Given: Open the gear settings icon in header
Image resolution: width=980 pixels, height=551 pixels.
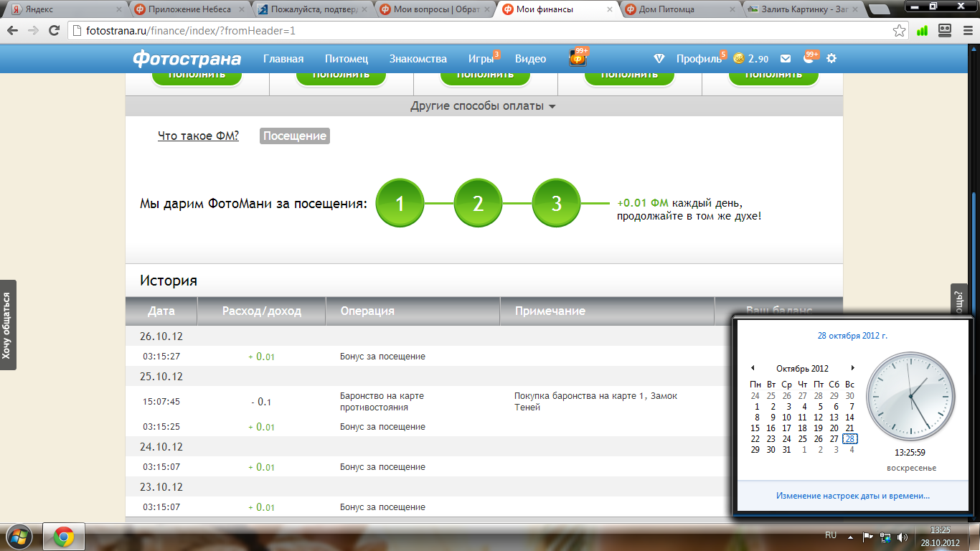Looking at the screenshot, I should [x=831, y=59].
